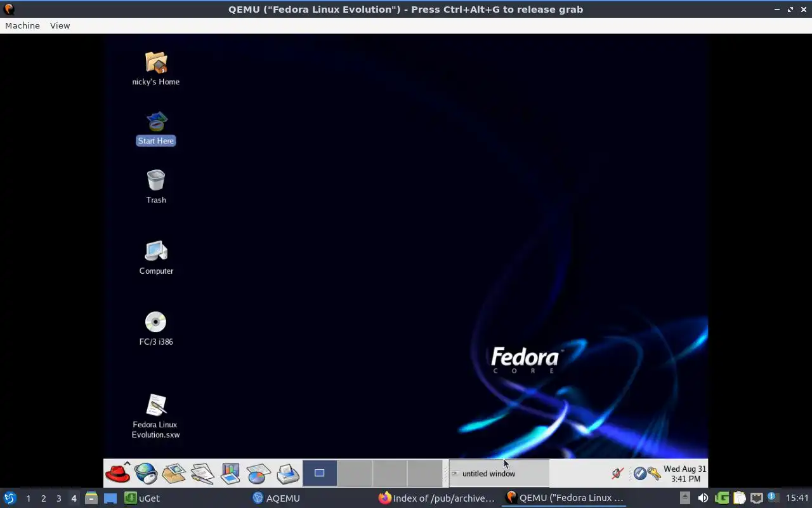The image size is (812, 508).
Task: Select Fedora Linux Evolution.sxw file icon
Action: [x=156, y=417]
